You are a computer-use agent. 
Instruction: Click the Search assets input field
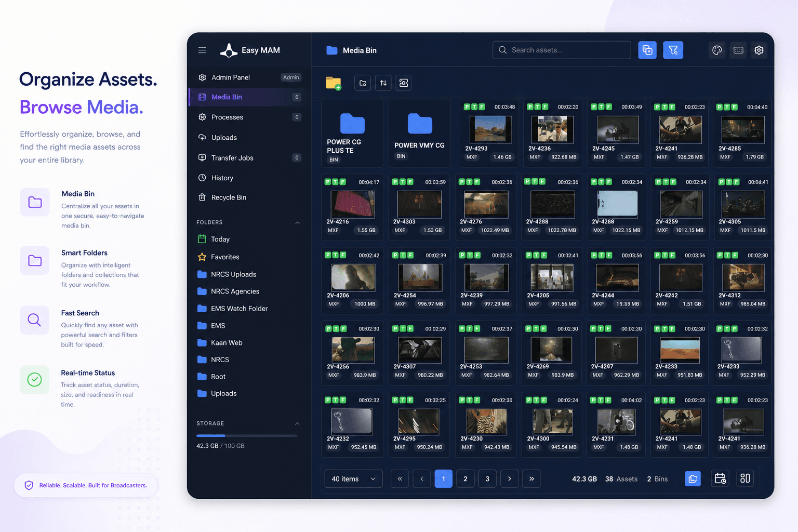click(x=562, y=50)
